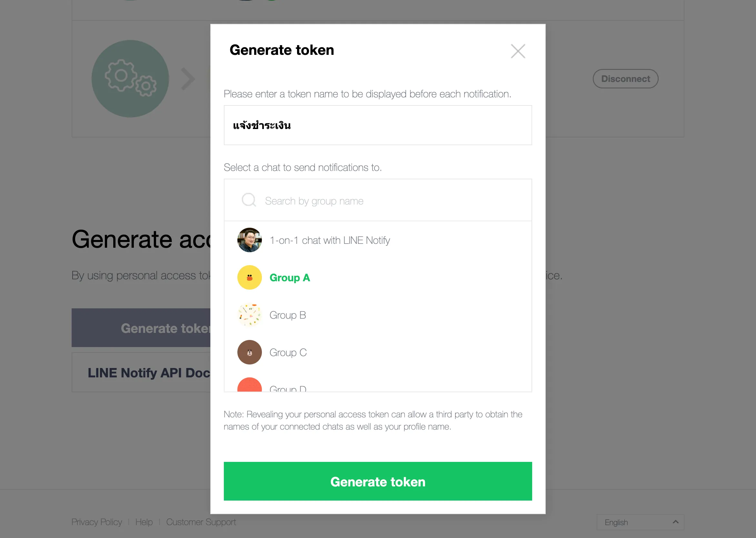Select the 1-on-1 chat with LINE Notify
This screenshot has height=538, width=756.
click(x=329, y=240)
